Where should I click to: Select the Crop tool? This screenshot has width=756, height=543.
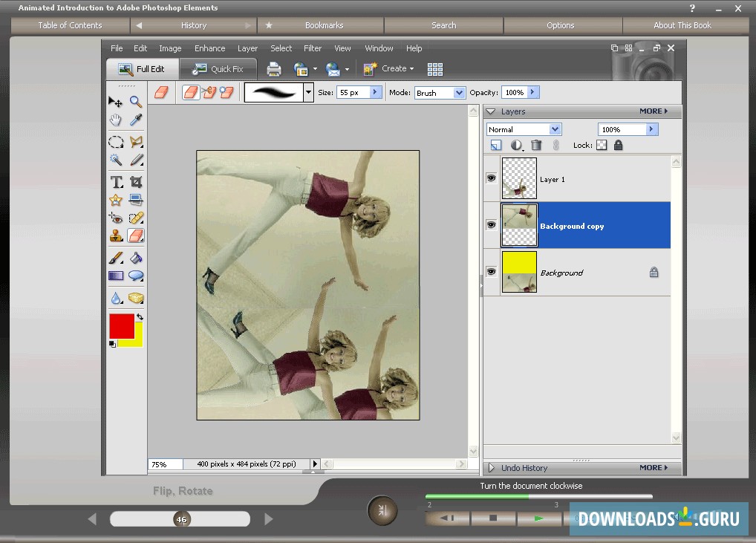[x=136, y=182]
